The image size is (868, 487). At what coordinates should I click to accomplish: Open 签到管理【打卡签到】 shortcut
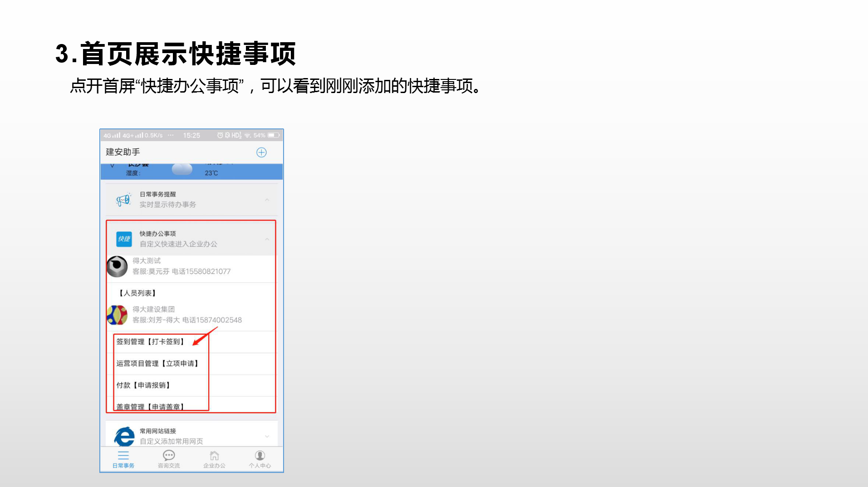tap(150, 342)
